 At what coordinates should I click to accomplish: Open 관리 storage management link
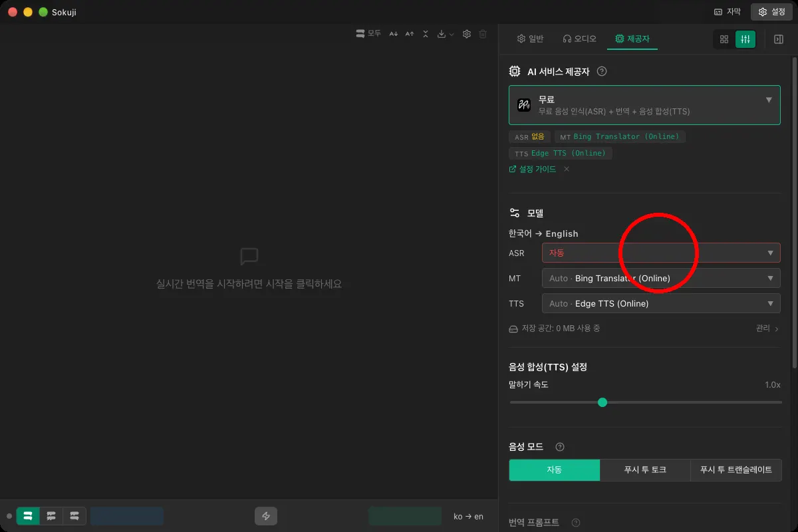(767, 329)
